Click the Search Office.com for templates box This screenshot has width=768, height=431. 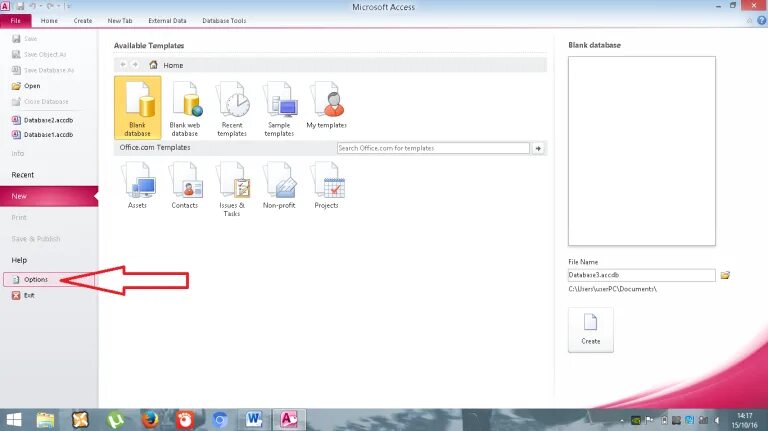pyautogui.click(x=433, y=148)
